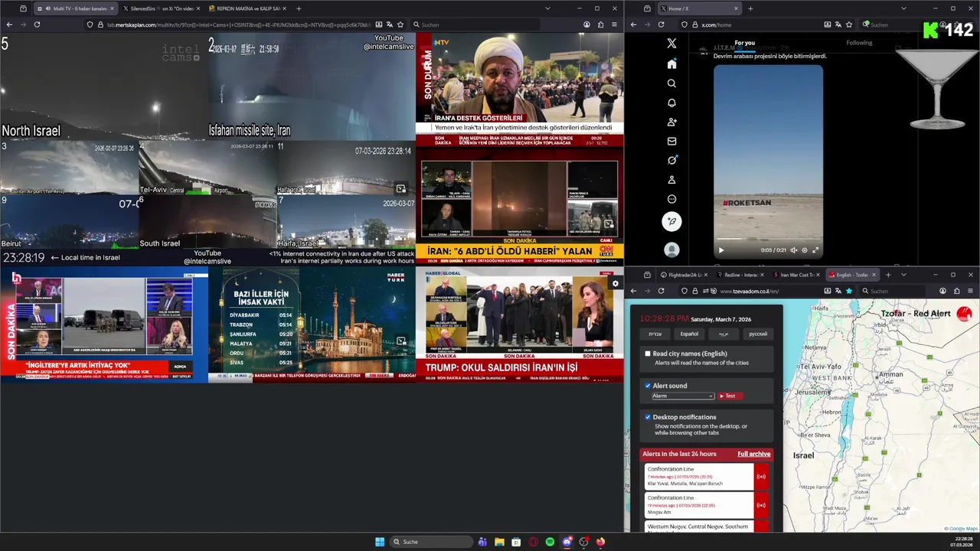This screenshot has width=980, height=551.
Task: Open Profile person icon in X sidebar
Action: point(671,180)
